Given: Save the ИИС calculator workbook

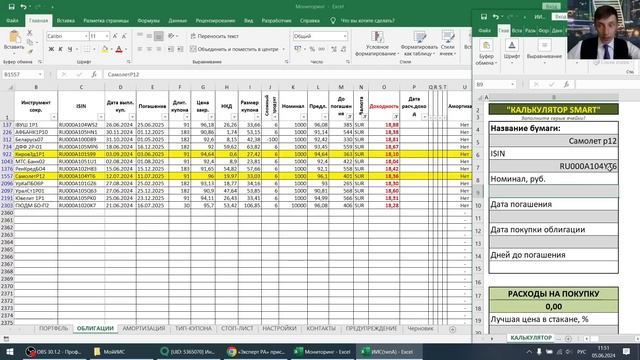Looking at the screenshot, I should [x=484, y=17].
